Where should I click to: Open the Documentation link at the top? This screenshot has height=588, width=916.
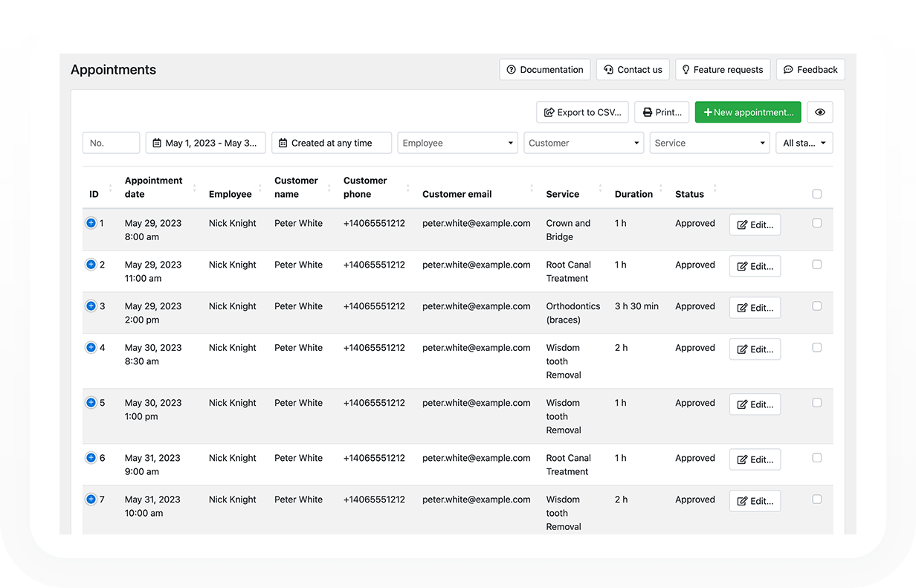(x=545, y=70)
